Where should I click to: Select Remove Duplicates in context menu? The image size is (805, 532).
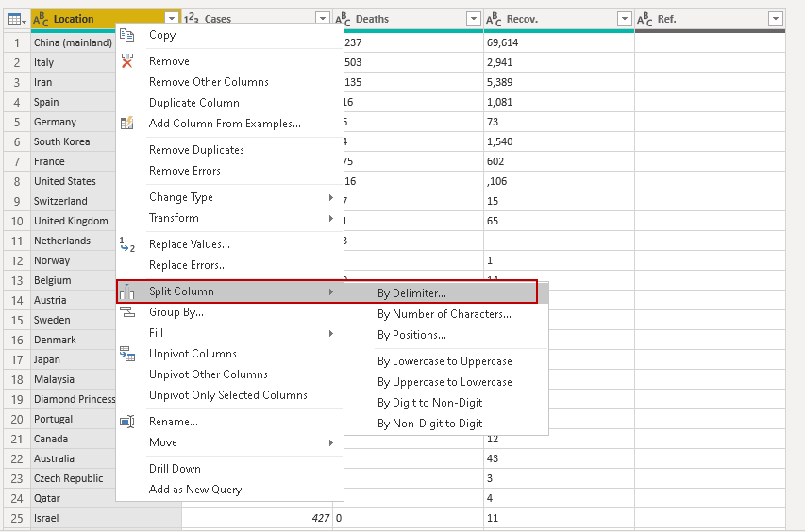(196, 150)
